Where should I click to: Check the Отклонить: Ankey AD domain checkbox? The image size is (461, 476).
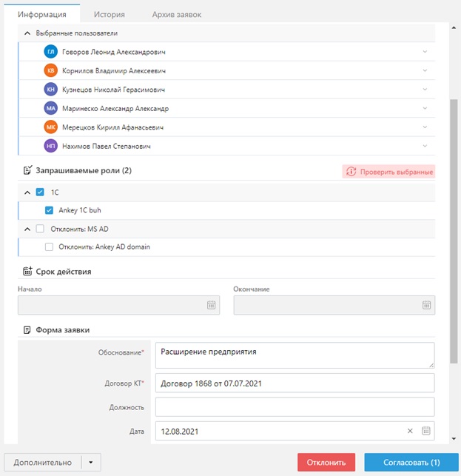pyautogui.click(x=50, y=247)
